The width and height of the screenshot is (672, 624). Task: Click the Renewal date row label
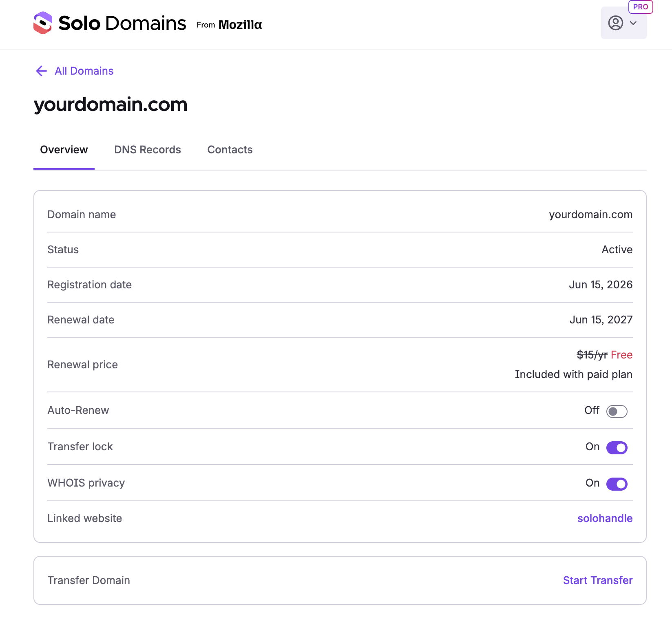pos(81,320)
